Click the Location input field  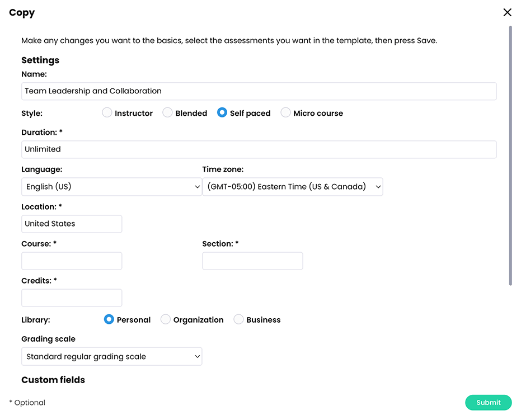tap(72, 224)
